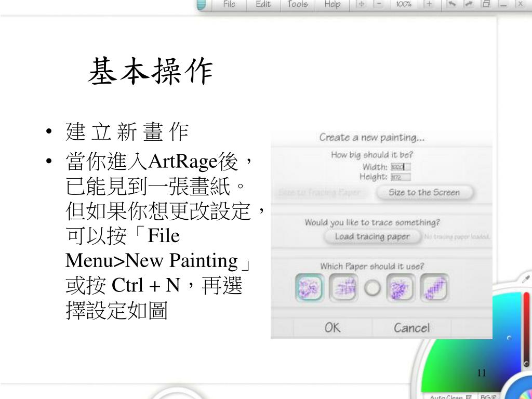
Task: Click the minus zoom out icon
Action: pos(379,4)
